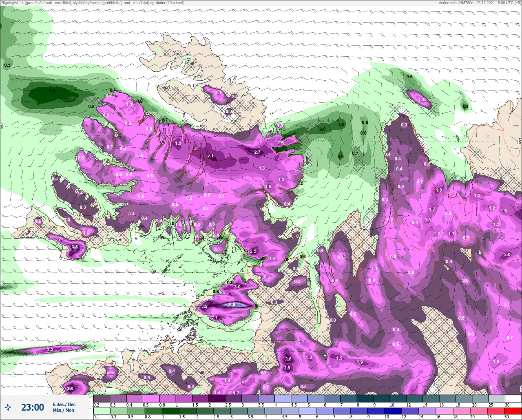Click upper legend teal swatch starting at 12

tap(415, 399)
